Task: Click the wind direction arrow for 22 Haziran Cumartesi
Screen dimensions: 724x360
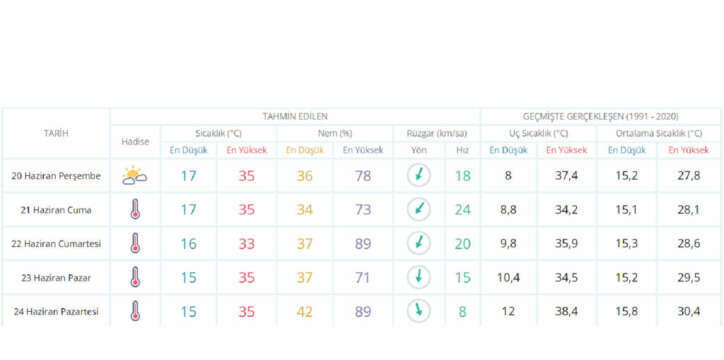Action: click(x=419, y=243)
